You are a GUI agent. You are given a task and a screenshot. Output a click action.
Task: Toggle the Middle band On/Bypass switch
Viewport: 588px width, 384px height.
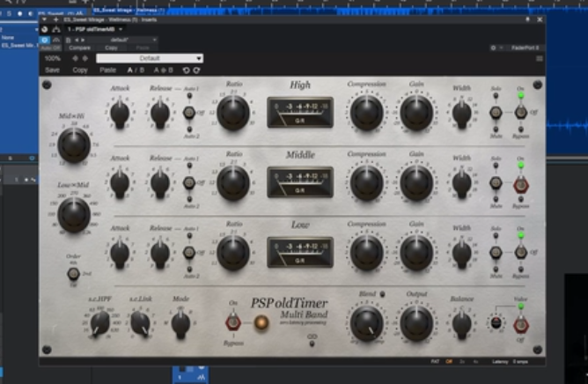[x=520, y=184]
